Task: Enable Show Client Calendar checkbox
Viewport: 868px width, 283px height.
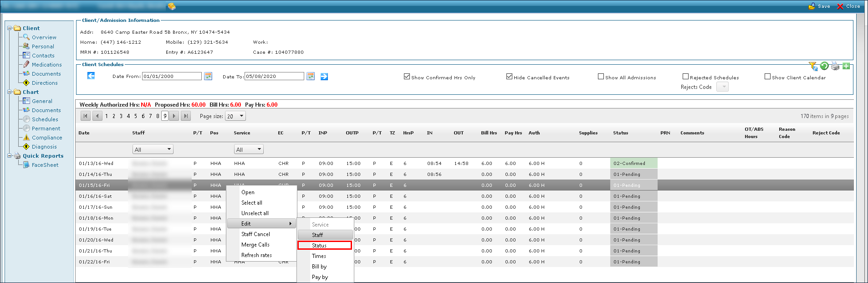Action: tap(767, 77)
